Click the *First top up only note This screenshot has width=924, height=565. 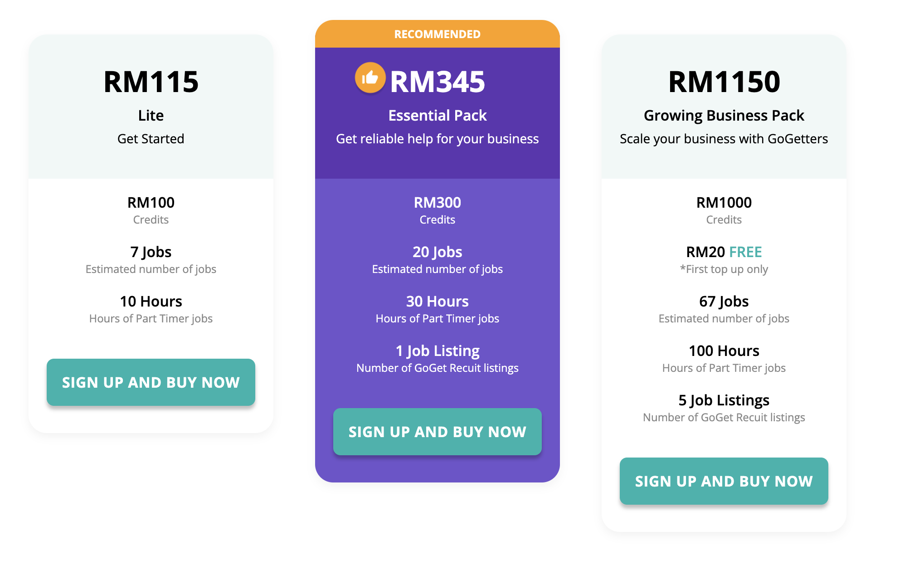pos(724,269)
